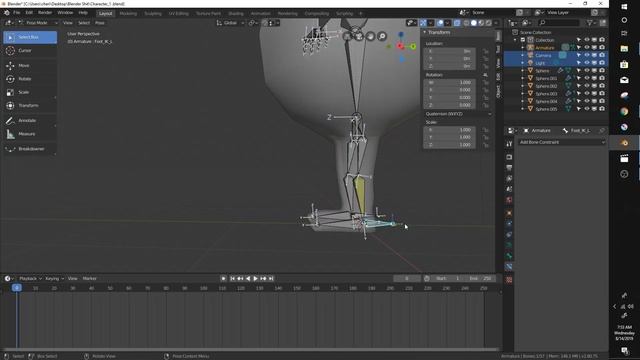Open the Marker menu in timeline
Screen dimensions: 640x360
click(89, 278)
